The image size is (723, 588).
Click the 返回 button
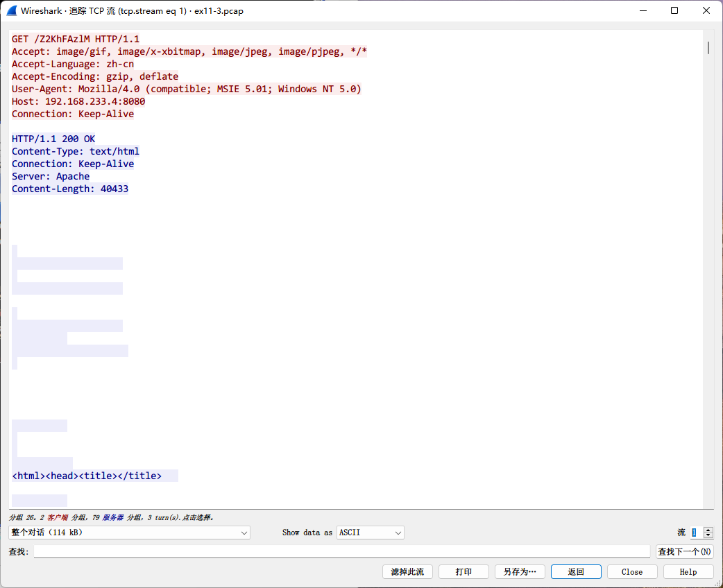576,572
